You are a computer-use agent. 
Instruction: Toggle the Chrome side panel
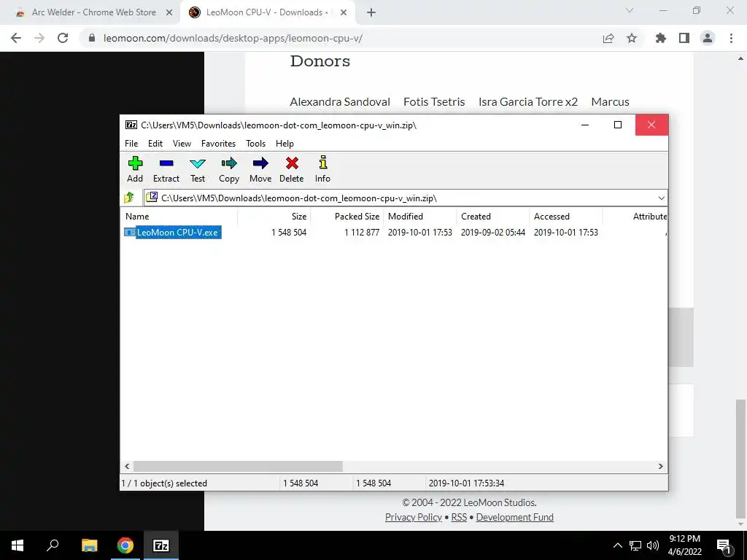coord(684,38)
